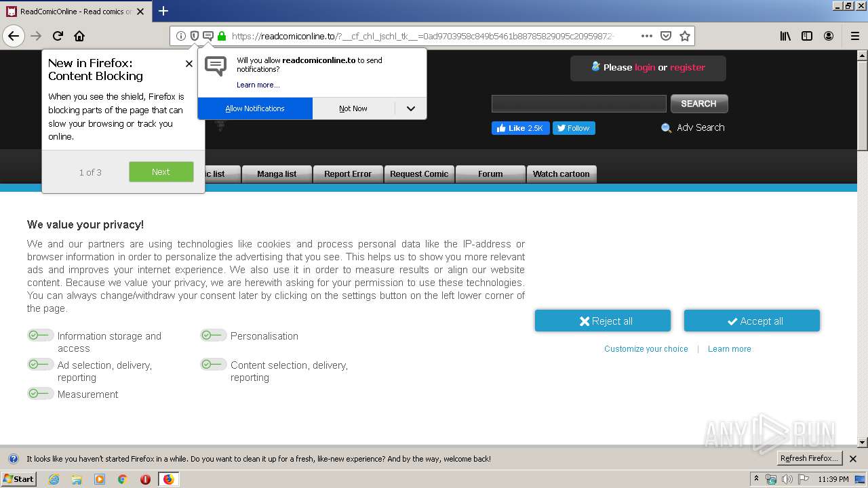The height and width of the screenshot is (488, 868).
Task: Show sidebars icon in toolbar
Action: pos(807,36)
